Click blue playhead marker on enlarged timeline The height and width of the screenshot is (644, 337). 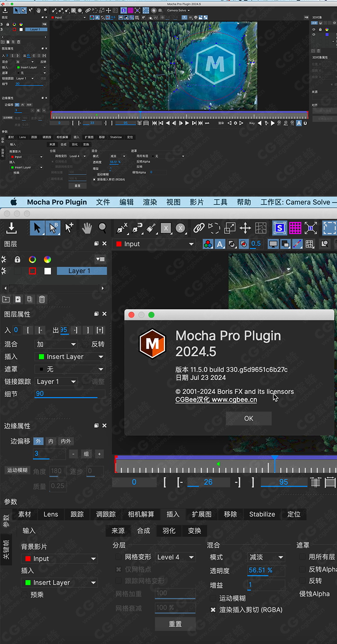click(275, 457)
